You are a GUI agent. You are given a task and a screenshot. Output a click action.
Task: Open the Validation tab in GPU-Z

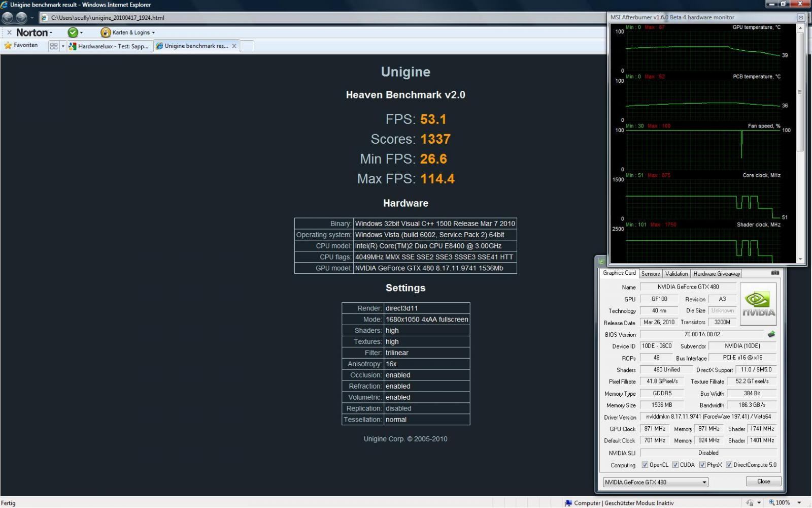pyautogui.click(x=676, y=274)
